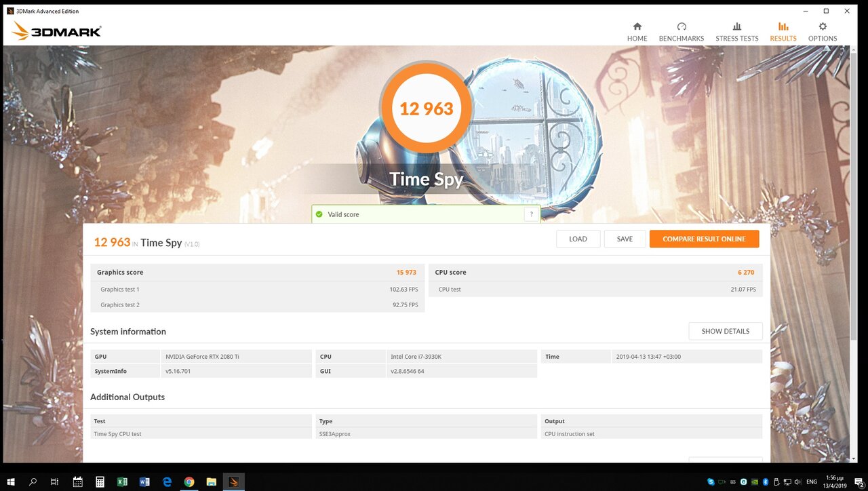Screen dimensions: 868x491
Task: Click COMPARE RESULT ONLINE
Action: point(704,239)
